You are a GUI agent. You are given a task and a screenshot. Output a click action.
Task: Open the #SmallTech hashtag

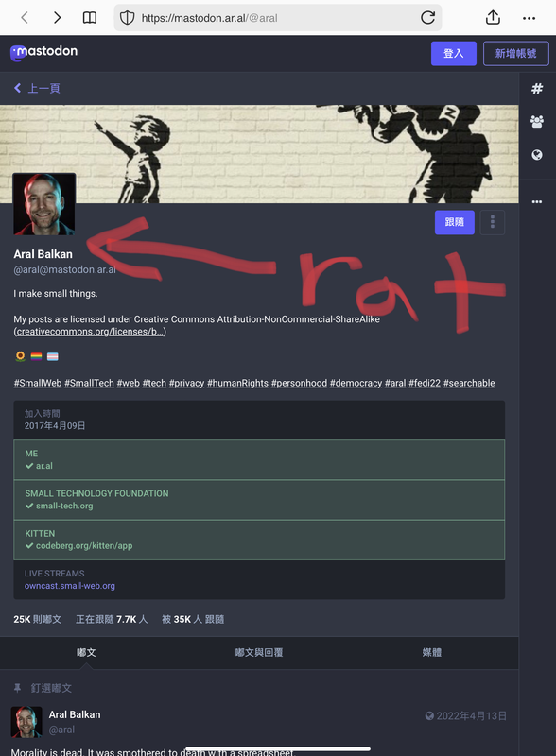point(89,384)
